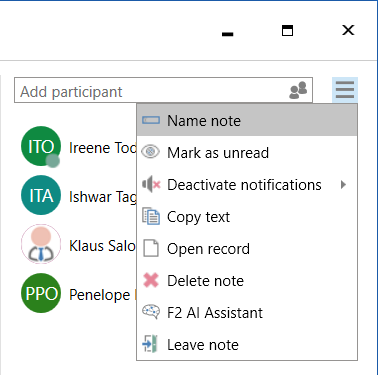
Task: Select ITO avatar for Ireene
Action: 41,146
